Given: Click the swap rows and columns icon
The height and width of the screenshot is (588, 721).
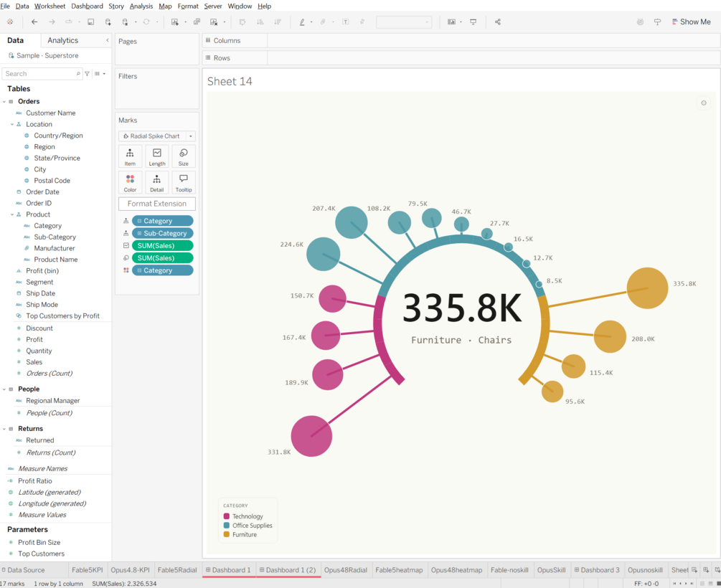Looking at the screenshot, I should [242, 22].
